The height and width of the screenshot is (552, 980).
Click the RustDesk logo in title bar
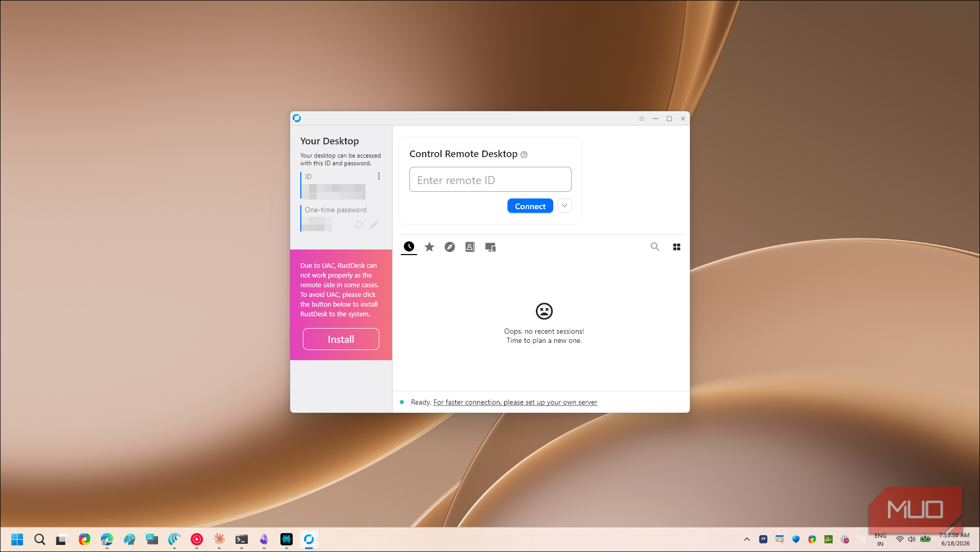pos(297,118)
